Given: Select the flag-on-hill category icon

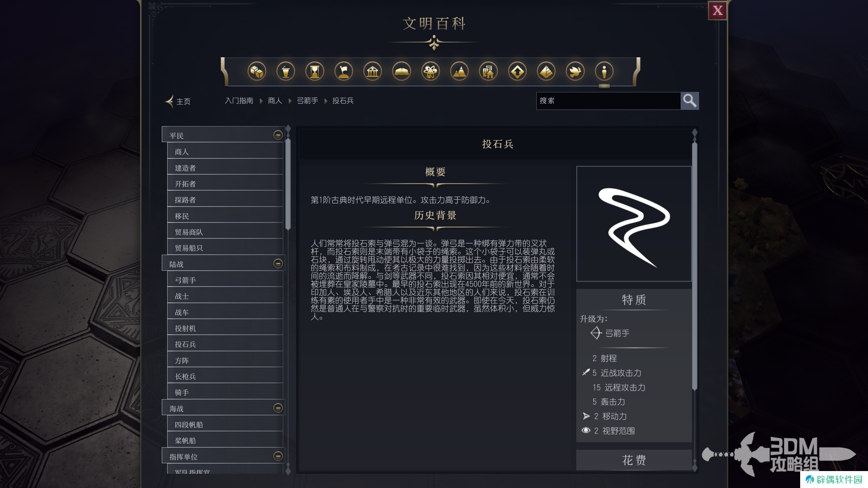Looking at the screenshot, I should (344, 72).
